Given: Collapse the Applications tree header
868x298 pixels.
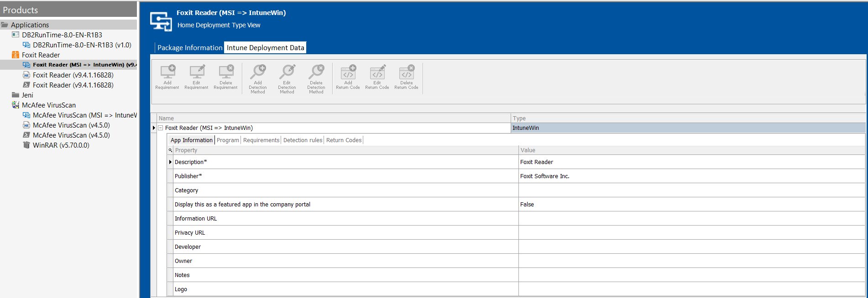Looking at the screenshot, I should click(5, 25).
